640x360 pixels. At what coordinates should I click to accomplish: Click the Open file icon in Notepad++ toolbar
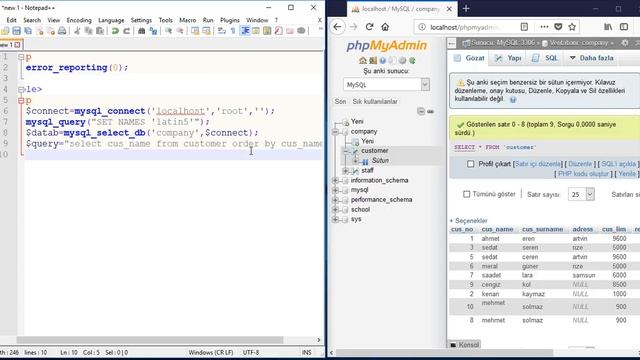(5, 31)
